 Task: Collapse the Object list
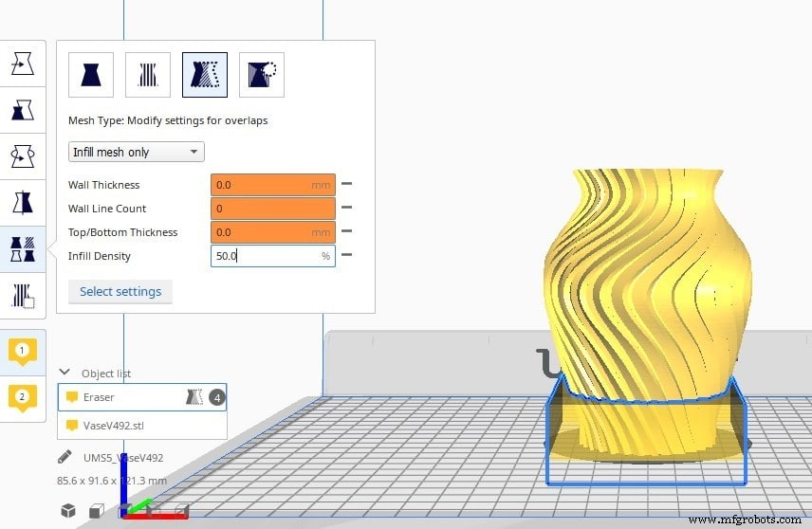pyautogui.click(x=65, y=373)
